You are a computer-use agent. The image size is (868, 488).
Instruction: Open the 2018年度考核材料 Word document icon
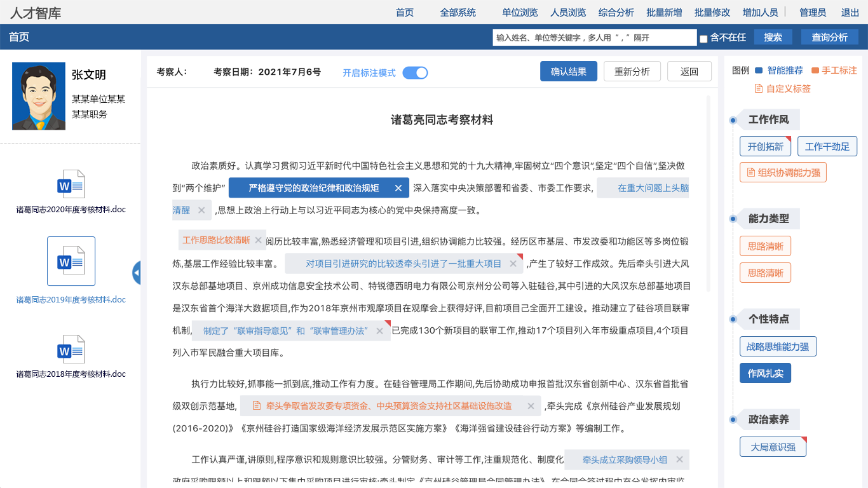[x=71, y=349]
